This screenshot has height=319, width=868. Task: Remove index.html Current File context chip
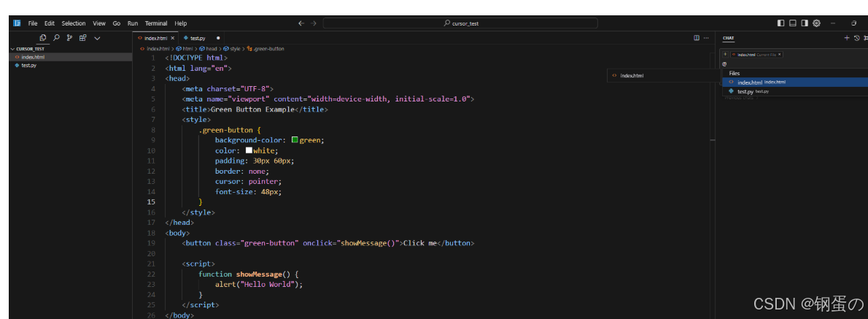[x=780, y=55]
